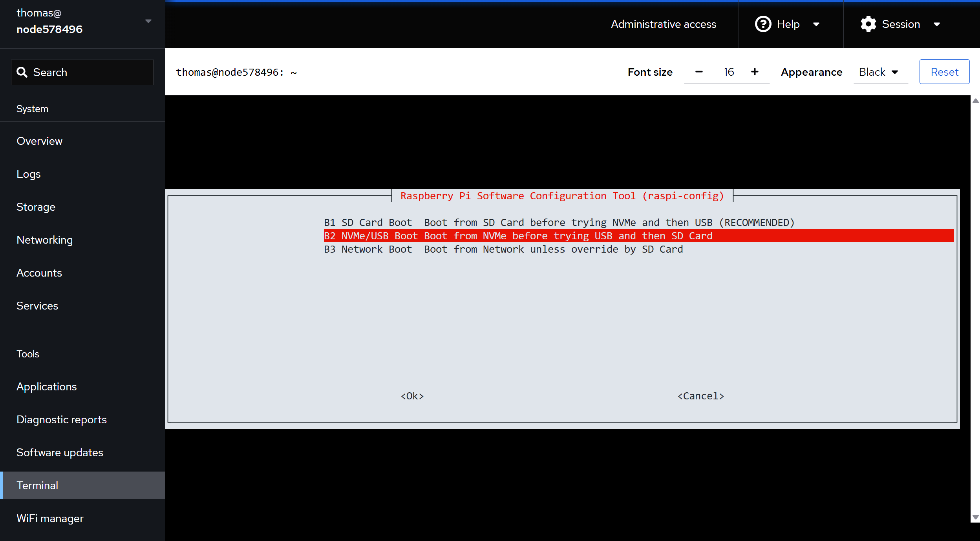Open the WiFi manager sidebar entry
Viewport: 980px width, 541px height.
pyautogui.click(x=50, y=518)
